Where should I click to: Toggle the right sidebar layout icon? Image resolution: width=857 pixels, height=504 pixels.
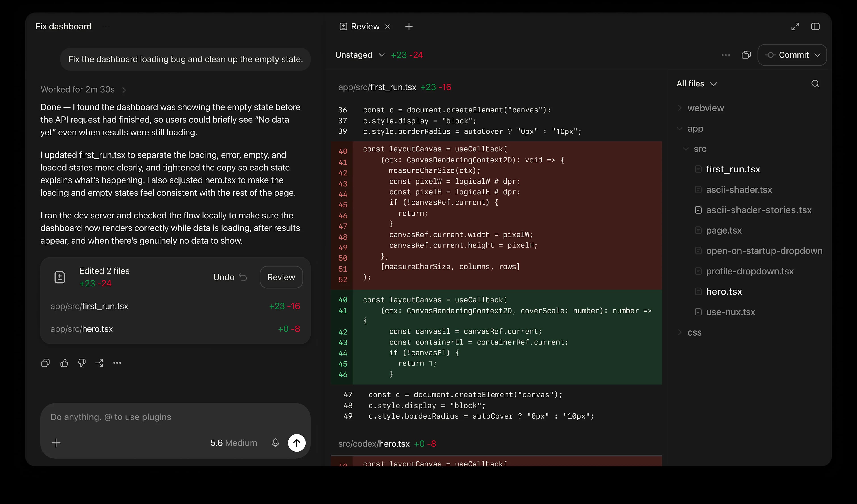pyautogui.click(x=815, y=27)
